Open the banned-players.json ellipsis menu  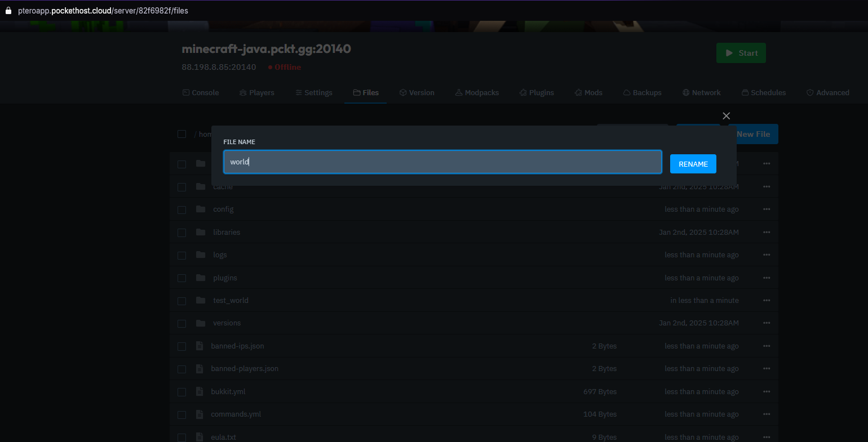tap(767, 369)
